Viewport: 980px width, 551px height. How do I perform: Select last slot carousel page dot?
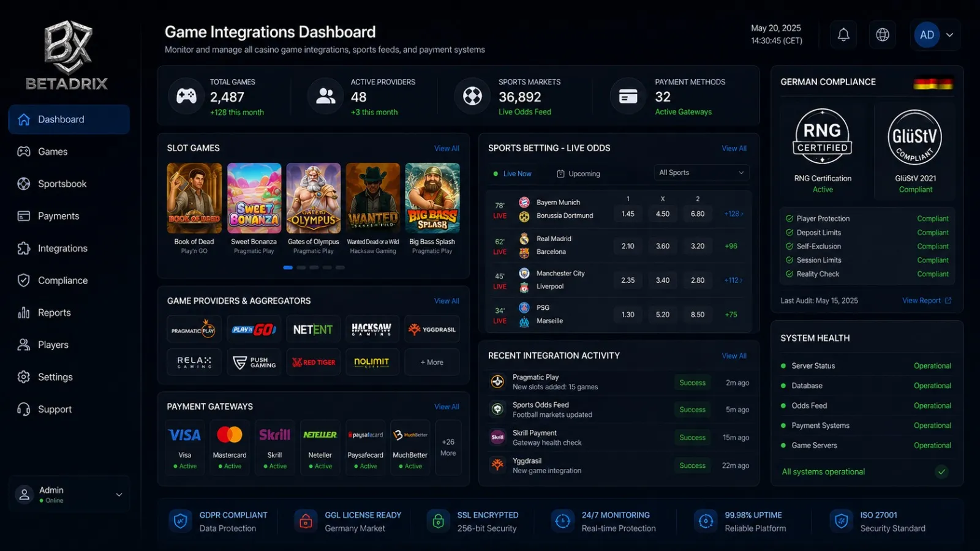pyautogui.click(x=340, y=268)
